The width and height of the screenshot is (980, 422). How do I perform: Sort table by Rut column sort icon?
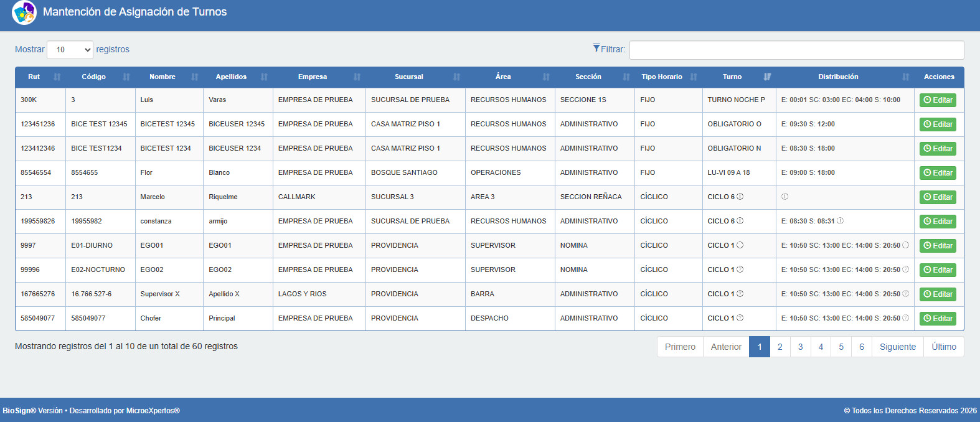click(57, 77)
